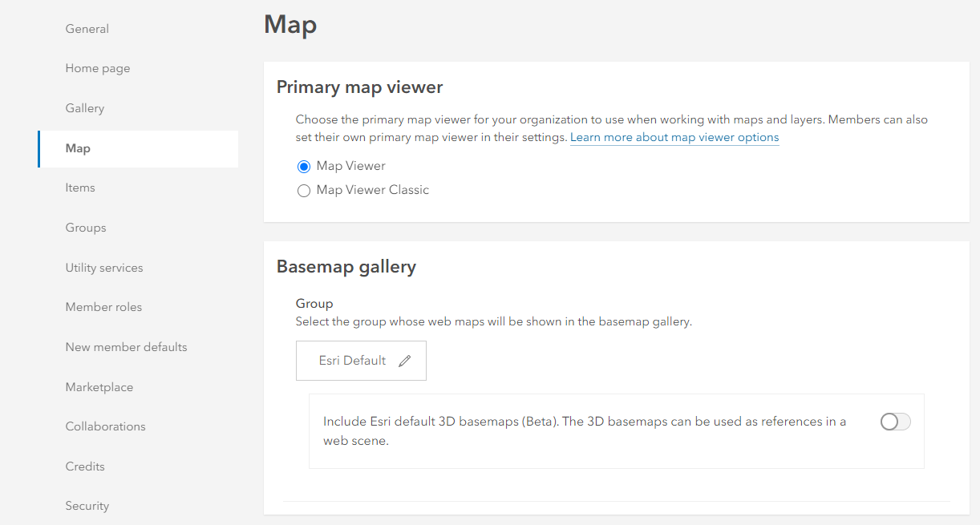
Task: Open Utility services settings
Action: point(104,268)
